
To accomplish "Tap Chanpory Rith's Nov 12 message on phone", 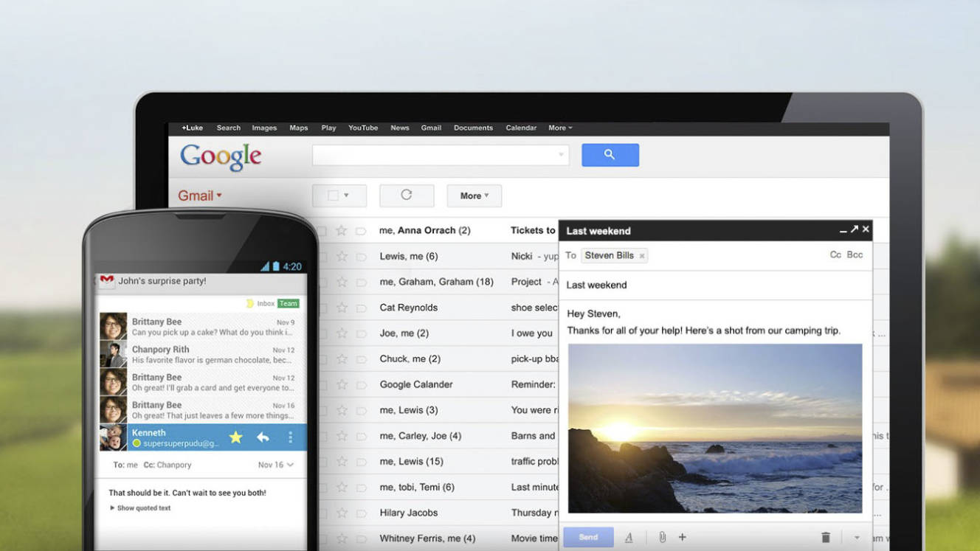I will point(202,354).
